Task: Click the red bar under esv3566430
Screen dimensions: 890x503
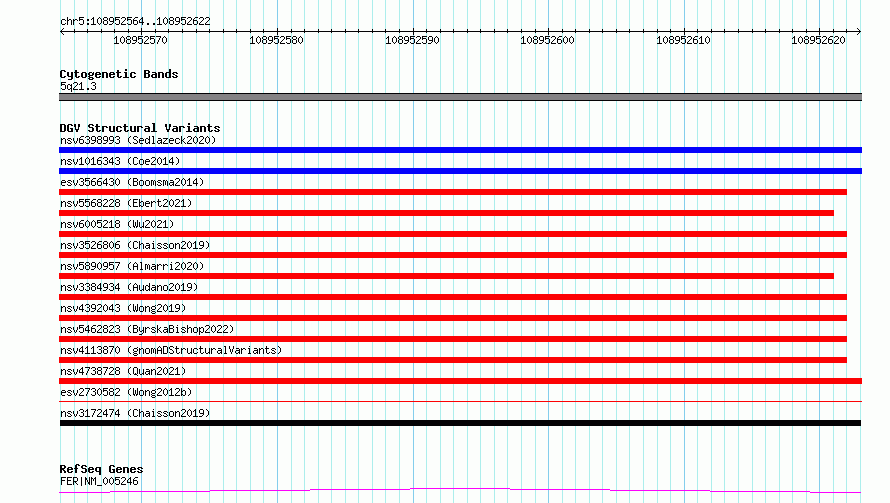Action: pyautogui.click(x=453, y=192)
